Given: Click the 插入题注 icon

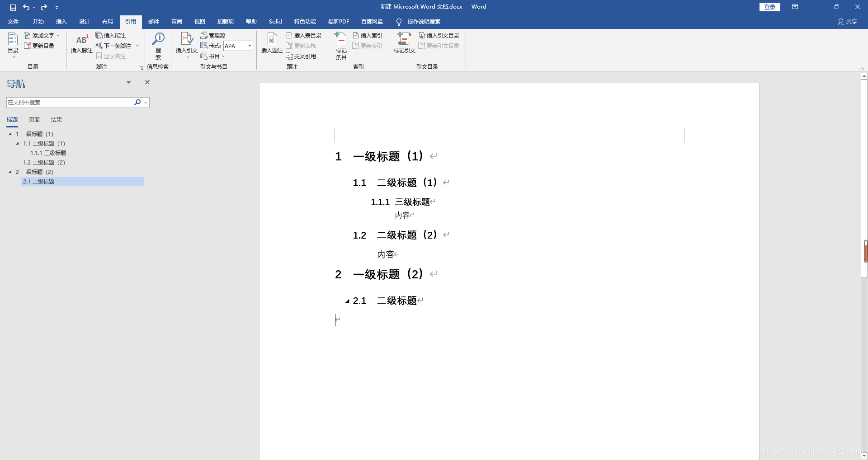Looking at the screenshot, I should (272, 39).
